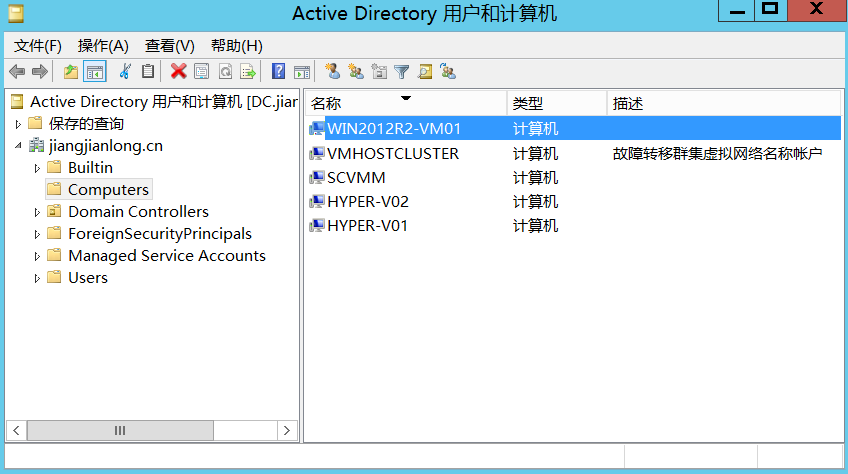848x474 pixels.
Task: Select the SCVMM computer entry
Action: click(x=356, y=177)
